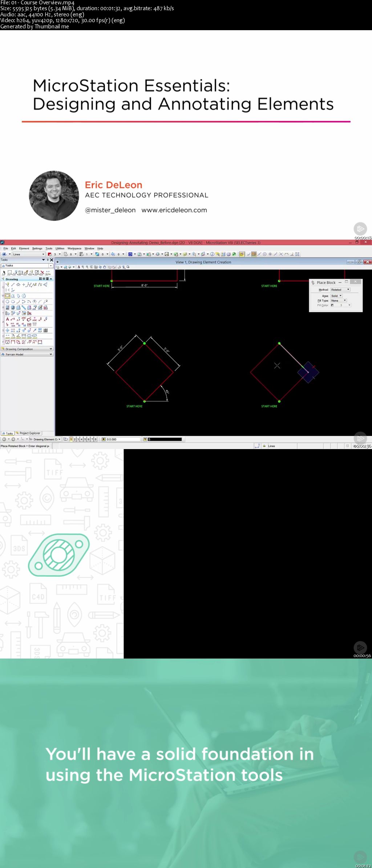Open the Fill Type None dropdown
This screenshot has width=372, height=868.
click(x=339, y=301)
